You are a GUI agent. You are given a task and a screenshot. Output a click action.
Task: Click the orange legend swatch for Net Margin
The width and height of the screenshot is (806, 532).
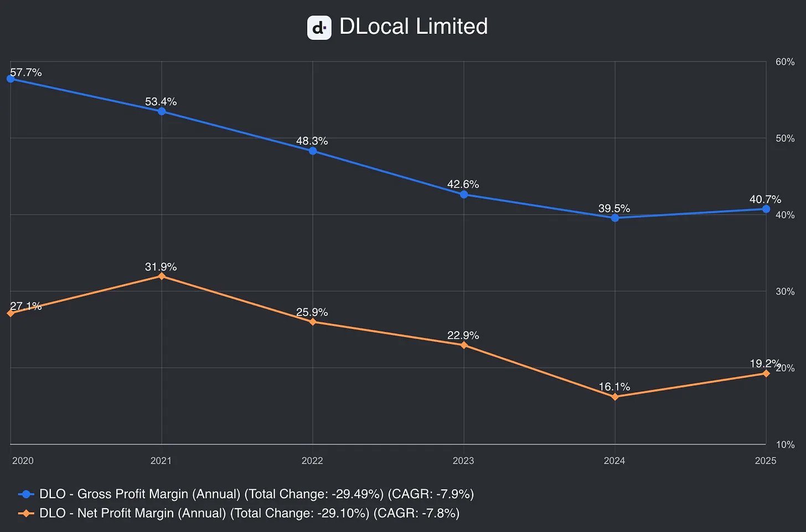pyautogui.click(x=26, y=513)
